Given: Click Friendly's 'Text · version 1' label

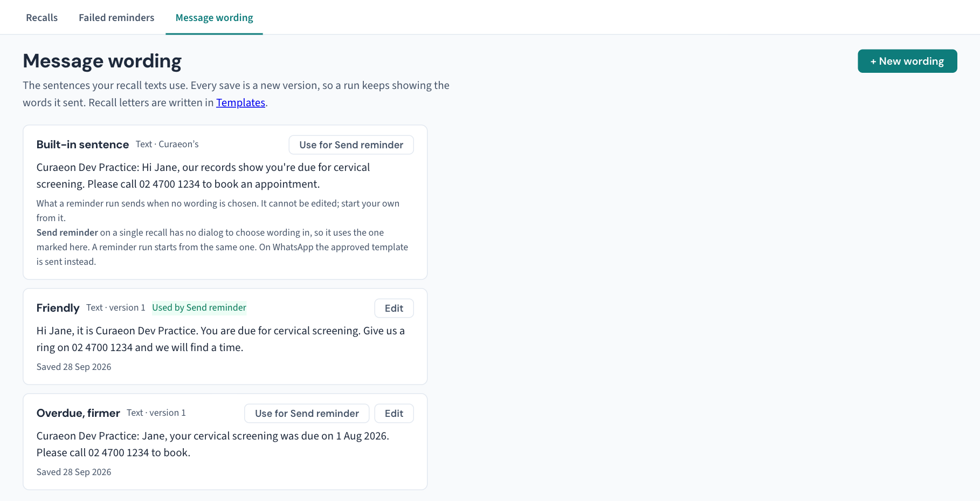Looking at the screenshot, I should click(x=116, y=307).
